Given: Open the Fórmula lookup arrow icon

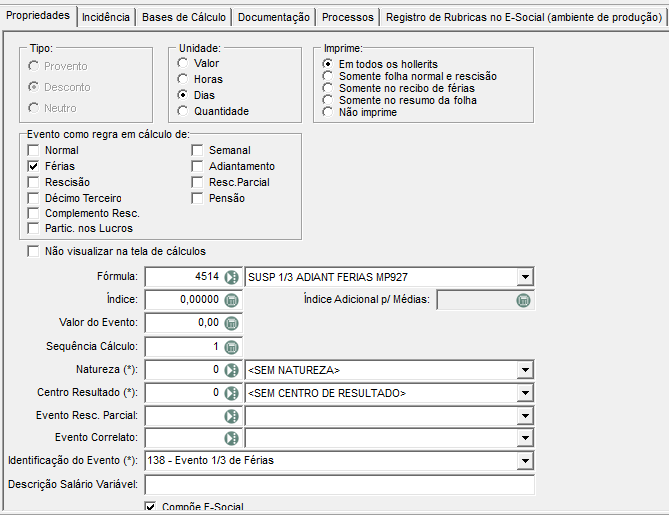Looking at the screenshot, I should pos(231,277).
